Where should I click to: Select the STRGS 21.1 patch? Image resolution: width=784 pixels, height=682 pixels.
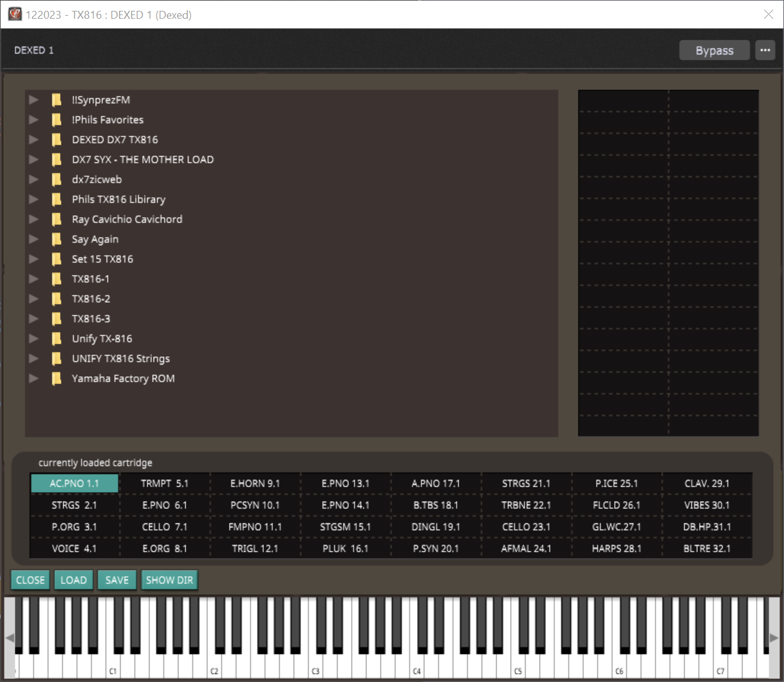click(526, 483)
